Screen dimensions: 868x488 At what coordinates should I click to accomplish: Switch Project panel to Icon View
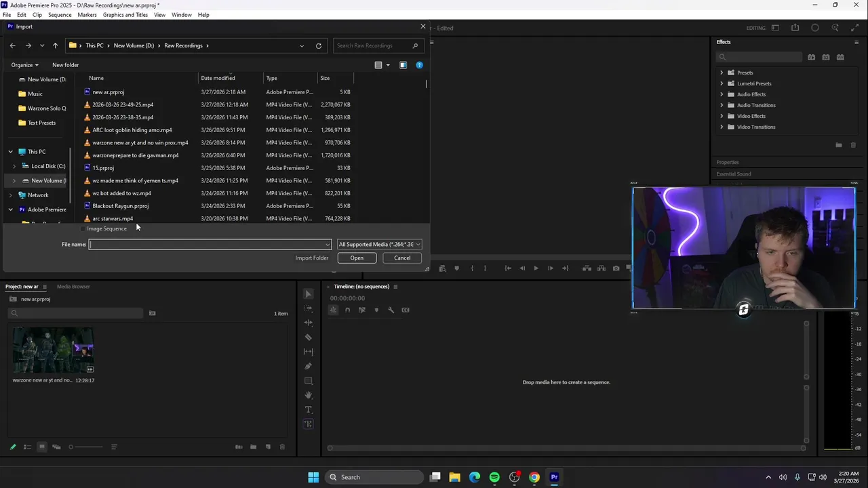[x=41, y=447]
